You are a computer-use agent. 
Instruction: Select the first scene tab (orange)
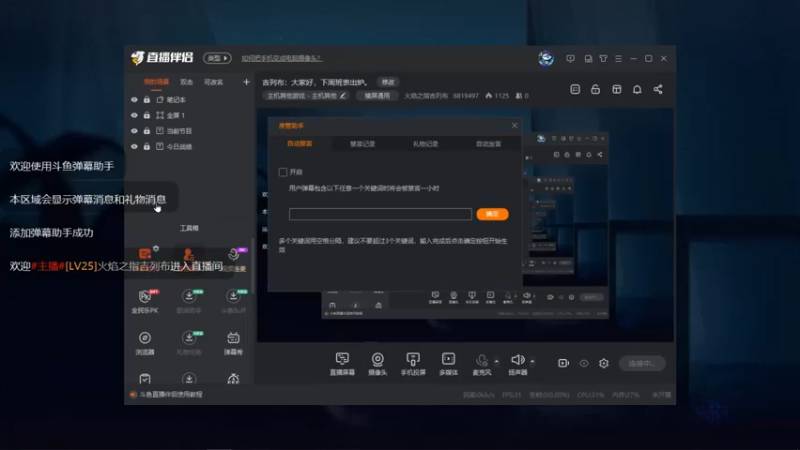coord(156,82)
